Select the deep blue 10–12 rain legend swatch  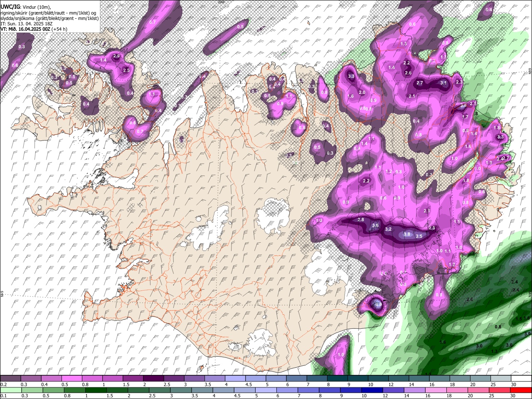371,390
